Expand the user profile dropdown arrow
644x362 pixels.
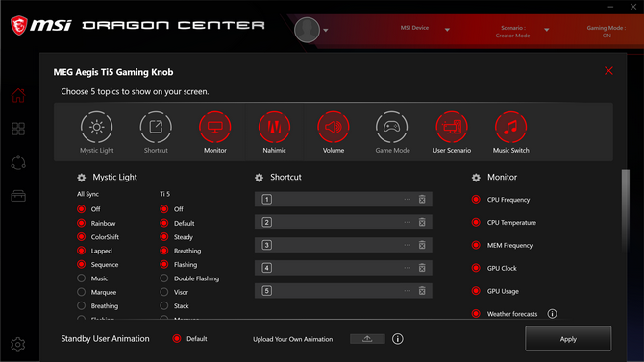point(326,31)
